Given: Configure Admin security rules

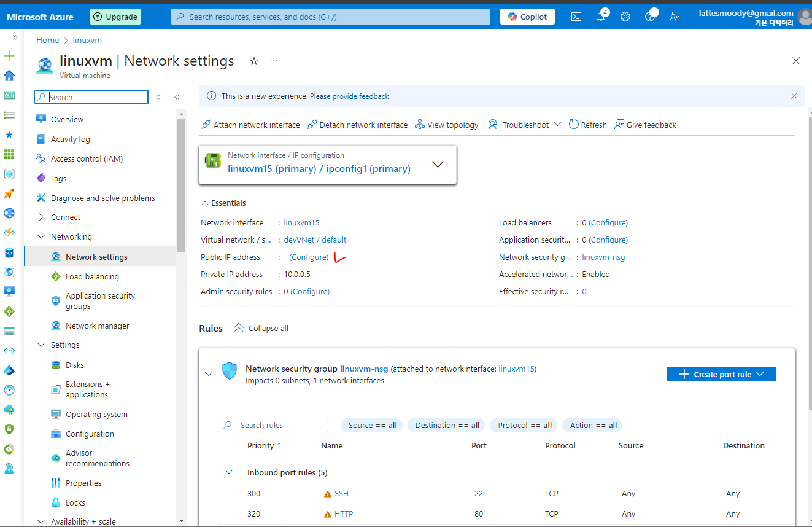Looking at the screenshot, I should 310,291.
